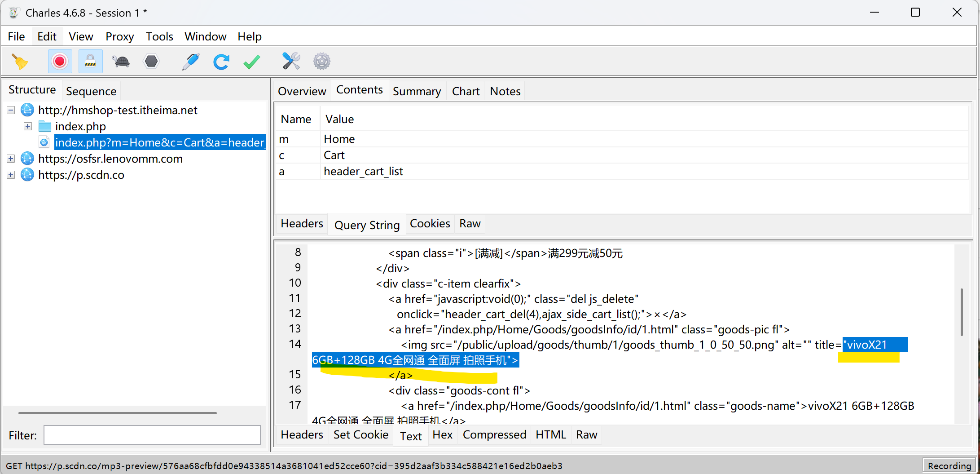Show request Cookies tab

tap(430, 224)
